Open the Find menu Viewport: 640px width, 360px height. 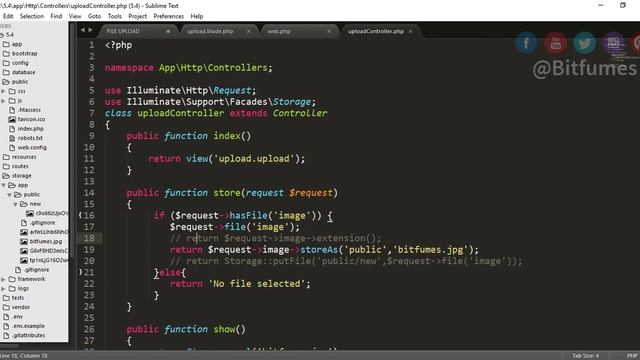(x=56, y=16)
